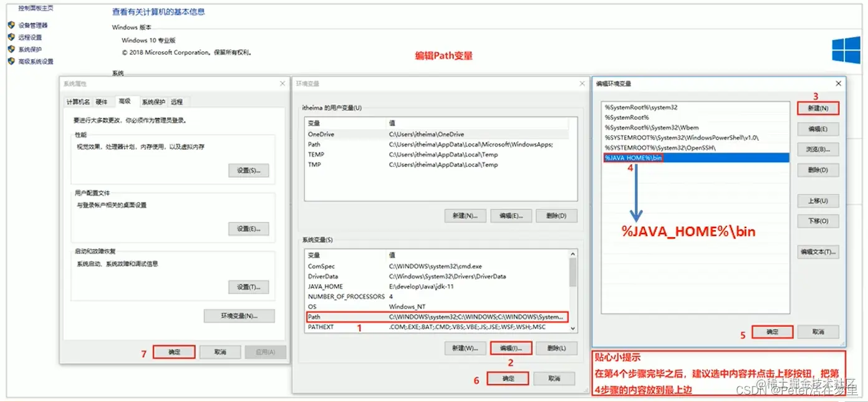Screen dimensions: 868x402
Task: Confirm 编辑环境变量 dialog with 确定
Action: tap(772, 332)
